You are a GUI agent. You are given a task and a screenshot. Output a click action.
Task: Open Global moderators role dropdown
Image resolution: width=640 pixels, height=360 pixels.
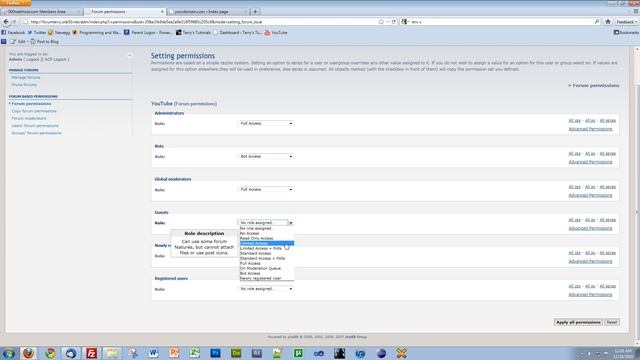point(266,189)
